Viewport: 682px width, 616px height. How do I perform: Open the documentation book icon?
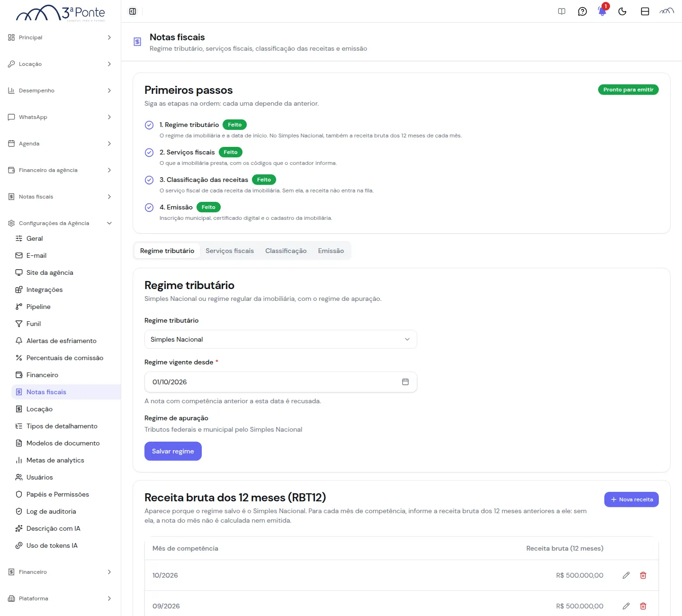click(x=562, y=11)
